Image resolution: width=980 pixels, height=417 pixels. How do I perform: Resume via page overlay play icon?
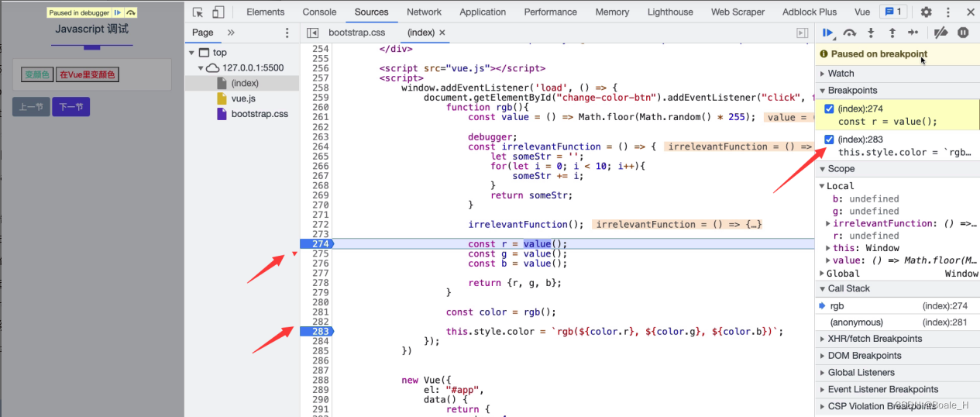pyautogui.click(x=117, y=12)
